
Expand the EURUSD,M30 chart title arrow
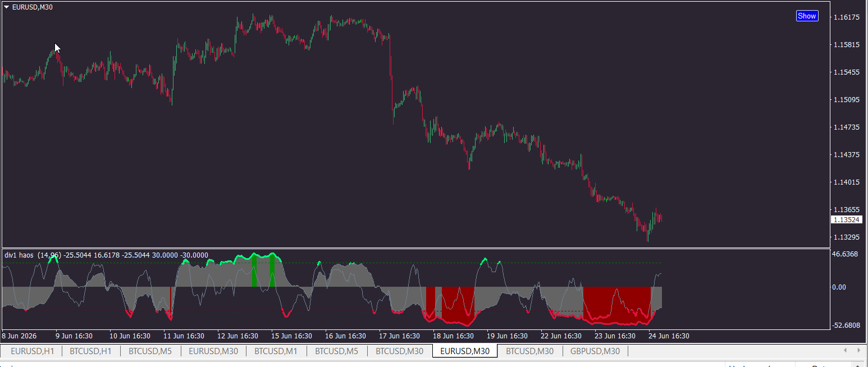pos(7,7)
